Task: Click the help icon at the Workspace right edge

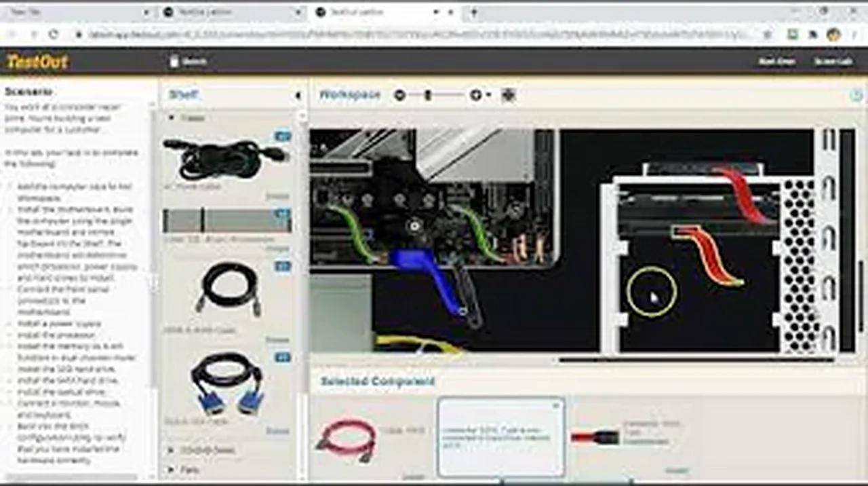Action: pyautogui.click(x=856, y=96)
